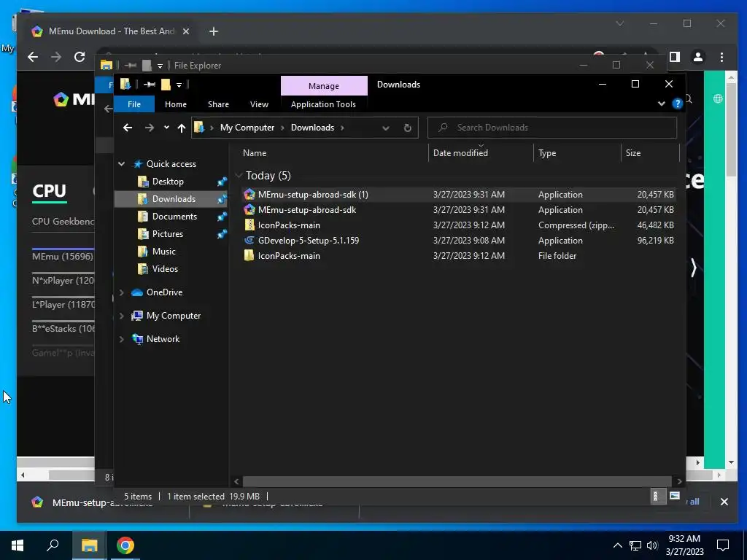
Task: Click the GDevelop application file icon
Action: click(249, 241)
